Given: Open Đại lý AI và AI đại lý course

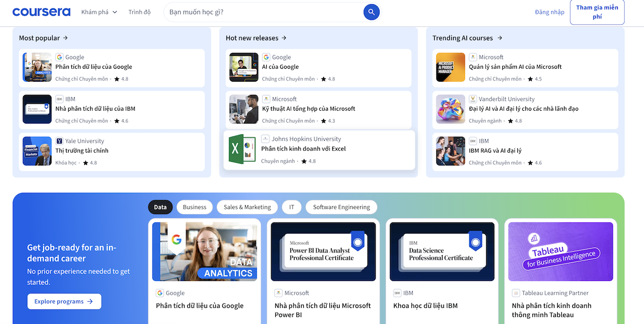Looking at the screenshot, I should [524, 109].
